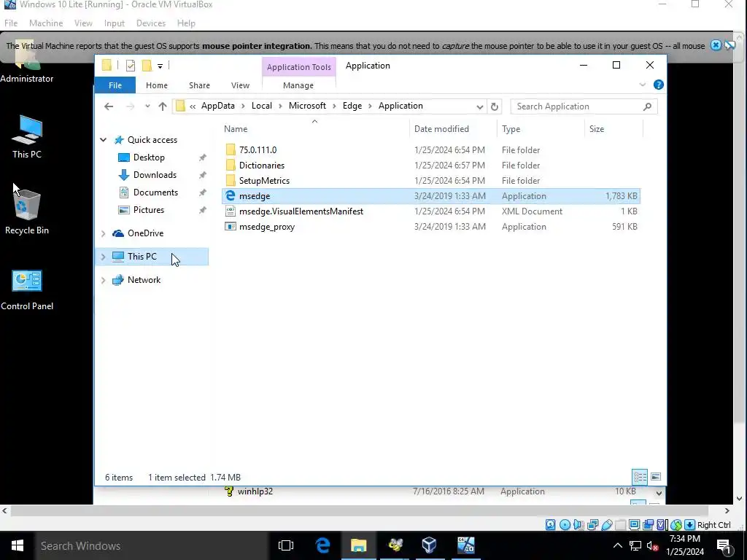Open Task View on taskbar
This screenshot has width=747, height=560.
coord(286,545)
